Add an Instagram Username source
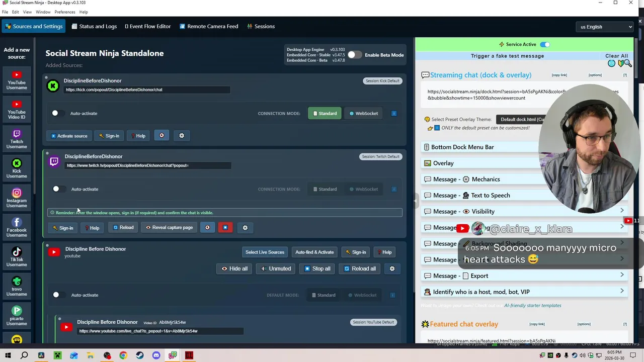644x362 pixels. 17,198
